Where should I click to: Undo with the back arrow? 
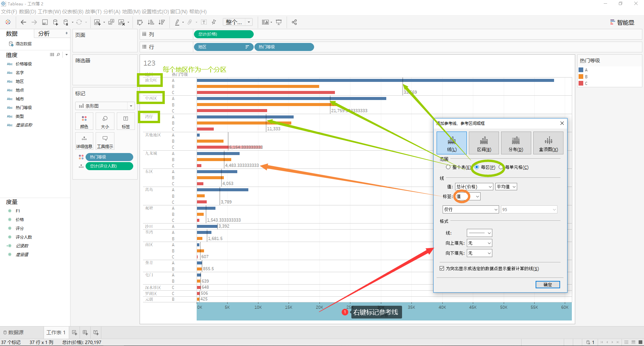click(23, 22)
